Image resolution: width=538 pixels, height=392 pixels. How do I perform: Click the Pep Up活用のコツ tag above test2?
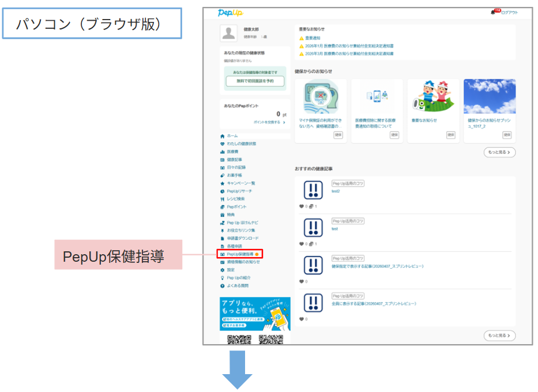[x=348, y=183]
